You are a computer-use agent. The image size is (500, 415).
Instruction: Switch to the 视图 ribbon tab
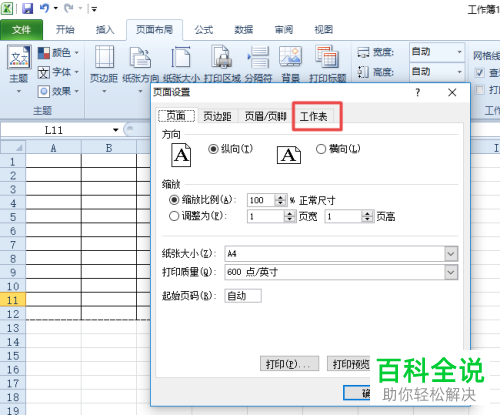coord(324,30)
